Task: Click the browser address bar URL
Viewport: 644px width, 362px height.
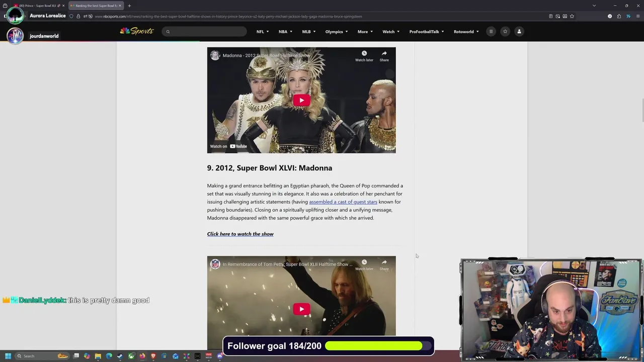Action: click(228, 16)
